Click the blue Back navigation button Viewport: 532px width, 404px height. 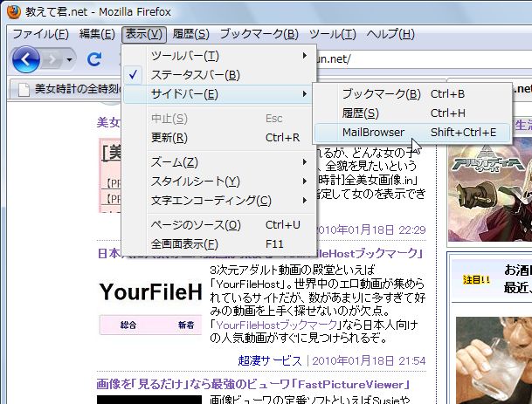coord(26,59)
